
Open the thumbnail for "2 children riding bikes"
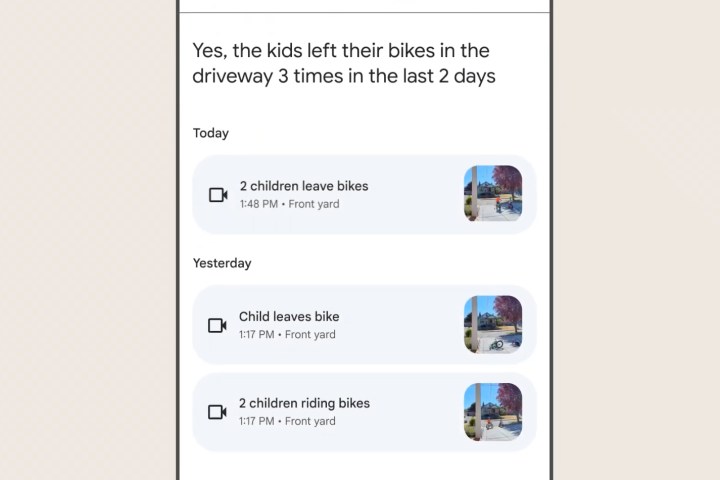click(x=493, y=412)
